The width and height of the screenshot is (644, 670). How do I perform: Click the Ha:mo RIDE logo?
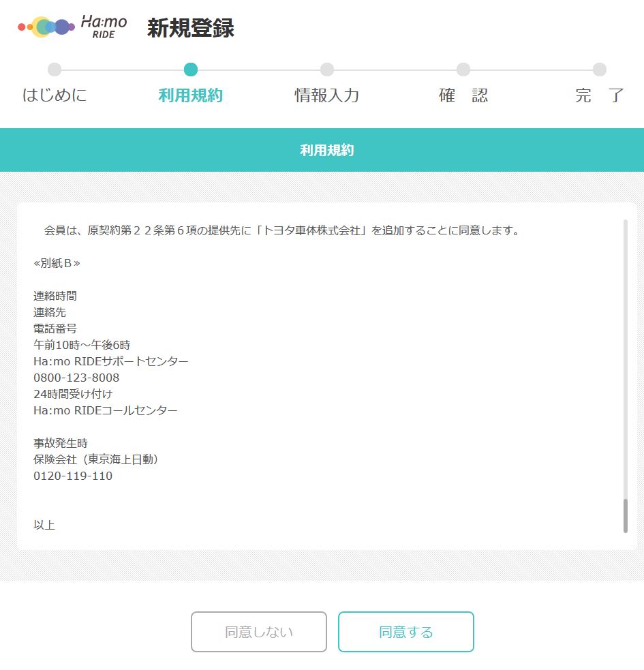pyautogui.click(x=72, y=27)
